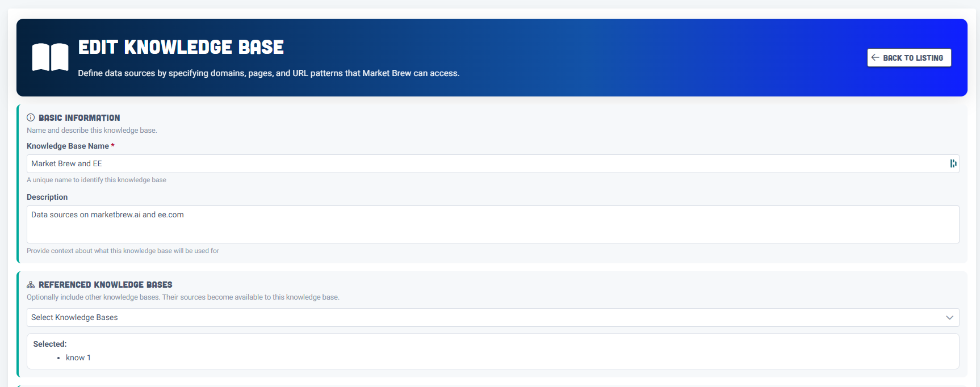Click the 'Define data sources' subtitle text
Viewport: 980px width, 387px height.
coord(269,73)
